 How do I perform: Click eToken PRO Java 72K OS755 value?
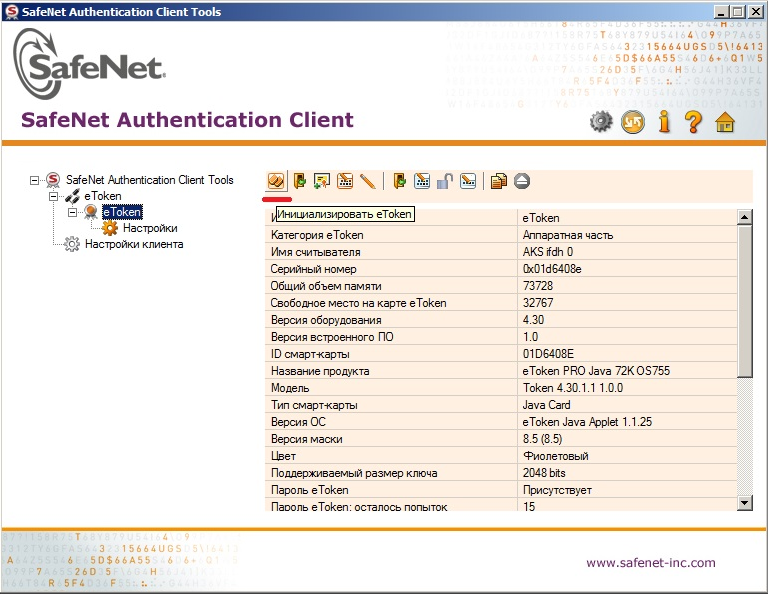tap(596, 371)
